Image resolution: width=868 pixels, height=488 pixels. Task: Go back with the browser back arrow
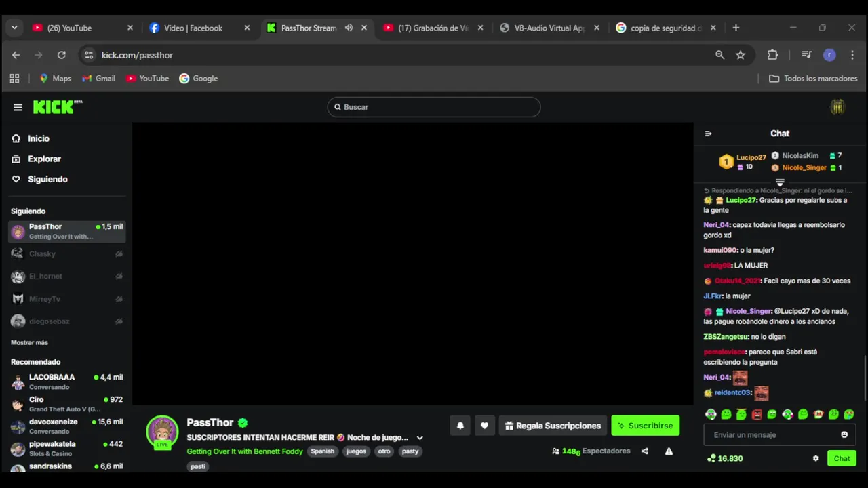16,55
